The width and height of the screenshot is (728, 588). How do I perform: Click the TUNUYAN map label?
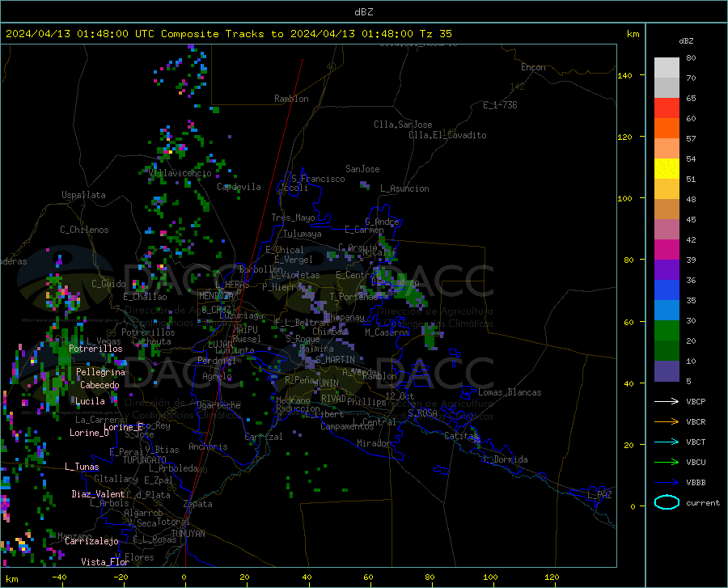(x=188, y=534)
